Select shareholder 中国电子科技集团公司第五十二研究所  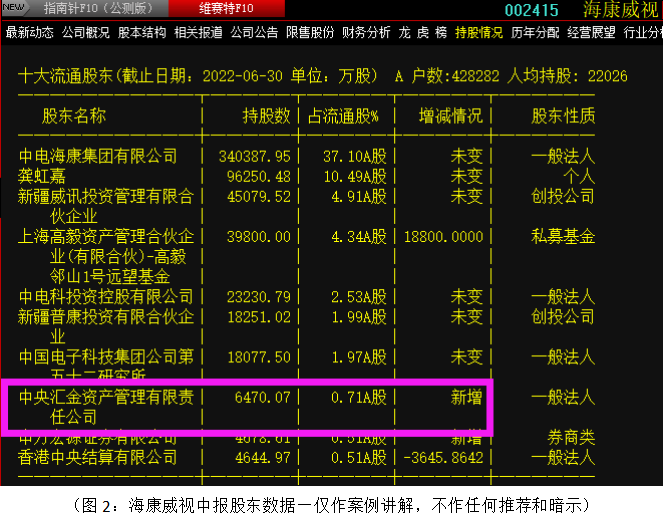[106, 363]
